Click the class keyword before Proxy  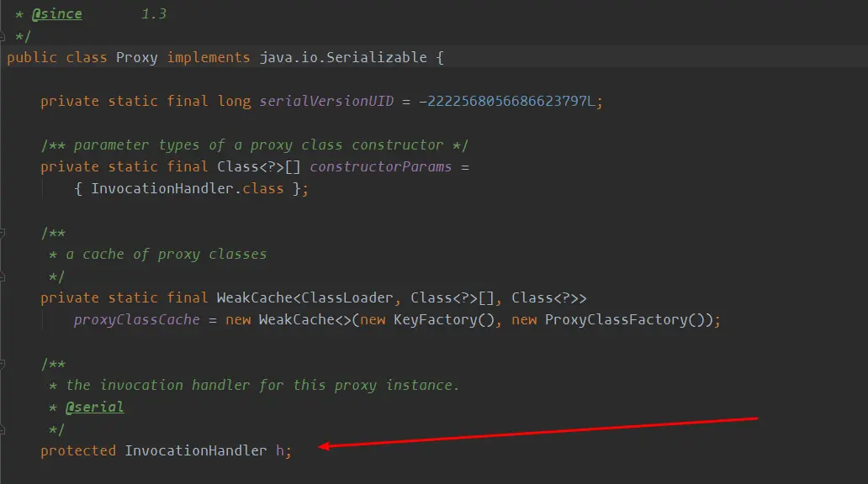coord(87,57)
